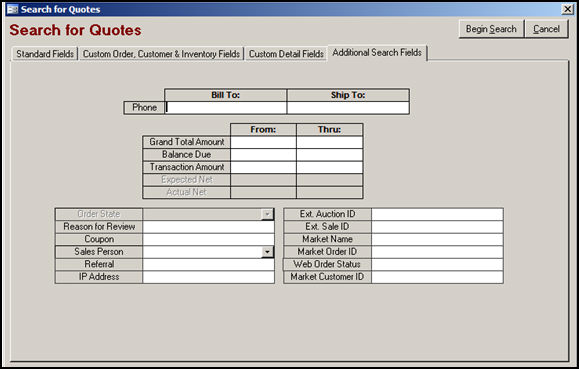Screen dimensions: 579x369
Task: Click Grand Total Amount From field
Action: point(263,142)
